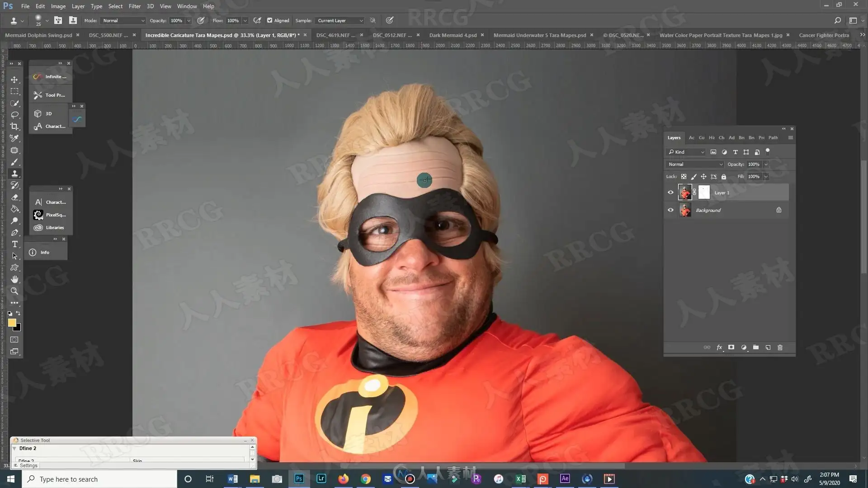
Task: Delete the selected layer
Action: click(780, 347)
